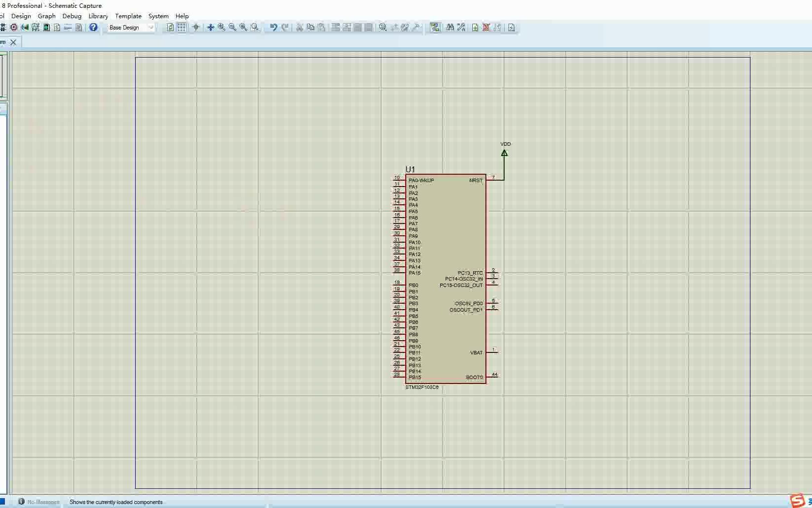Remove the current sheet
812x508 pixels.
tap(486, 28)
